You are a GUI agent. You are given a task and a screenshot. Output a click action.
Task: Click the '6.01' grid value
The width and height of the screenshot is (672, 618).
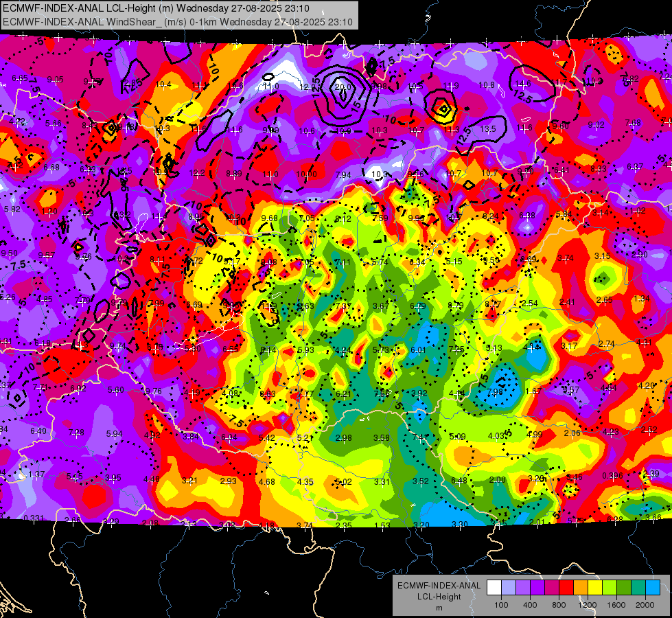tap(418, 350)
